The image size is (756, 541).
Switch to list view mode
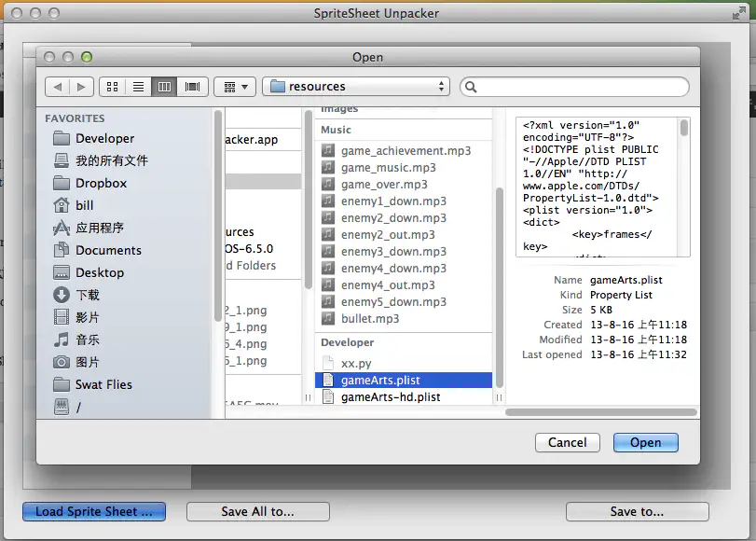click(139, 87)
